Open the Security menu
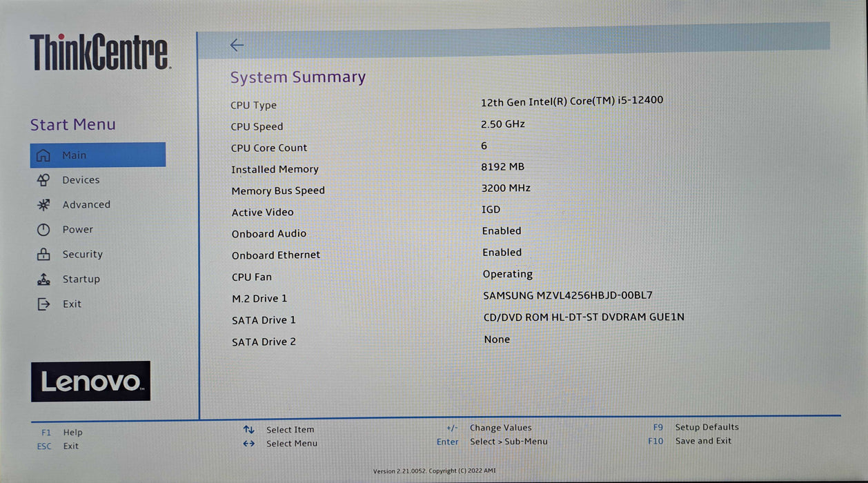868x483 pixels. (x=82, y=255)
